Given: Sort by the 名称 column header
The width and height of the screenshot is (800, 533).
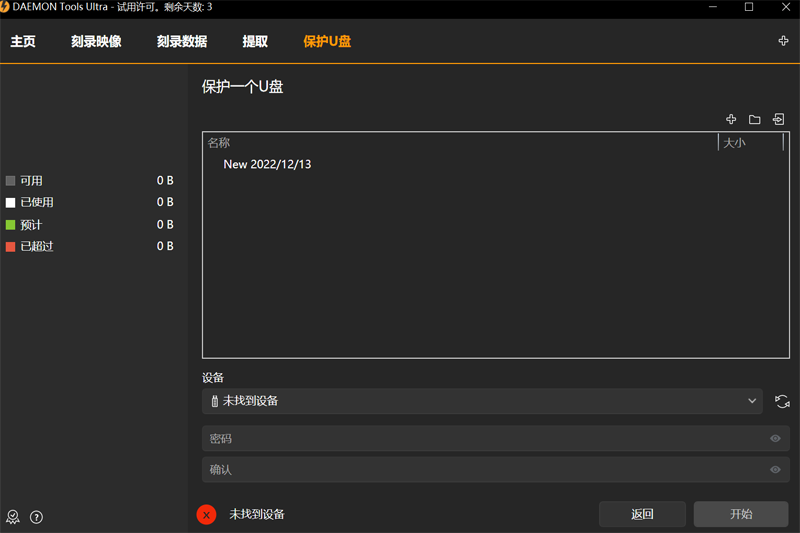Looking at the screenshot, I should click(218, 143).
